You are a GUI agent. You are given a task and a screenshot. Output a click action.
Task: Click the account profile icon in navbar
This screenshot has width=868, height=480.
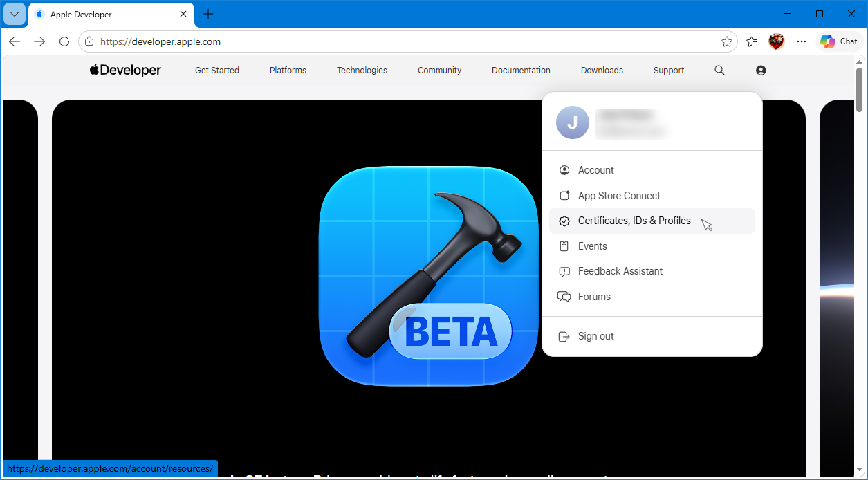point(761,70)
